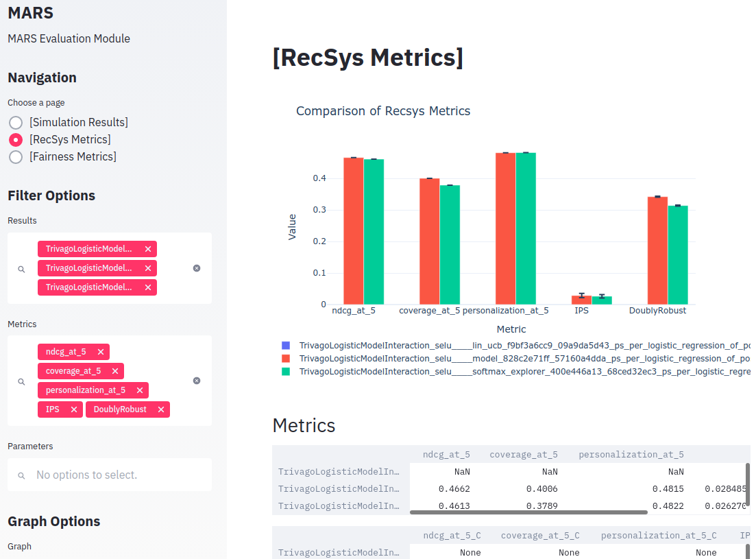Click the personalization_at_5 column header

[x=631, y=454]
